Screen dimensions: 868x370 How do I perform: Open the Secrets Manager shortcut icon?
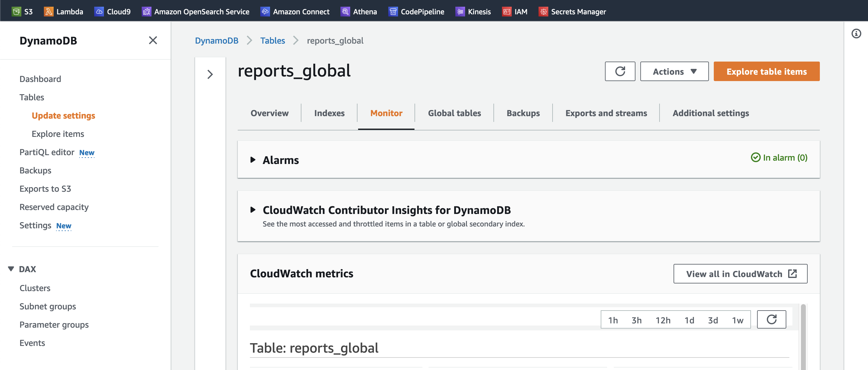pyautogui.click(x=543, y=12)
